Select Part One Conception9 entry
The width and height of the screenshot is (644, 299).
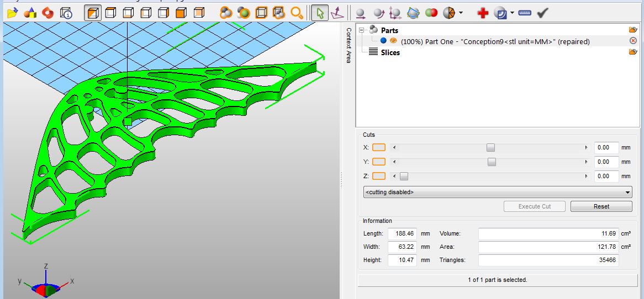coord(495,41)
